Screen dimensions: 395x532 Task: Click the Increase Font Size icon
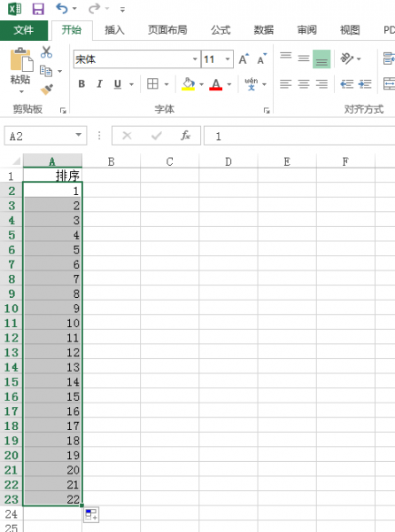click(244, 59)
